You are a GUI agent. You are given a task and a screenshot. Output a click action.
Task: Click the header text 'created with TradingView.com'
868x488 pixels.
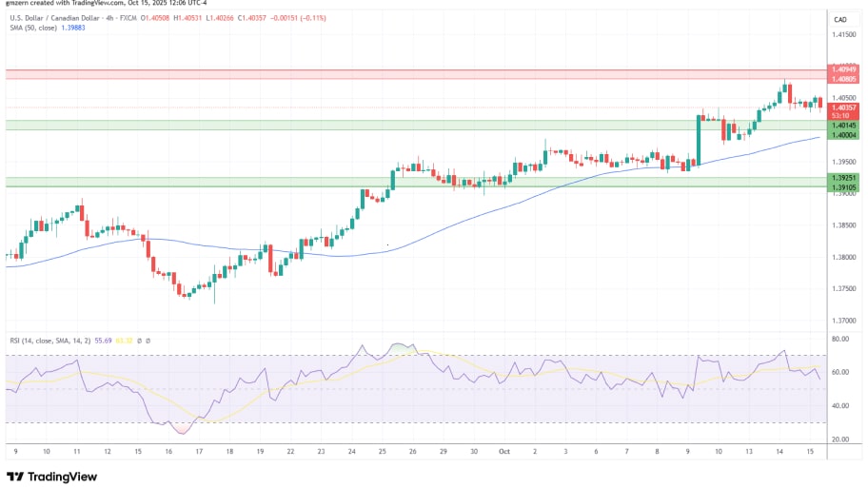pyautogui.click(x=77, y=3)
